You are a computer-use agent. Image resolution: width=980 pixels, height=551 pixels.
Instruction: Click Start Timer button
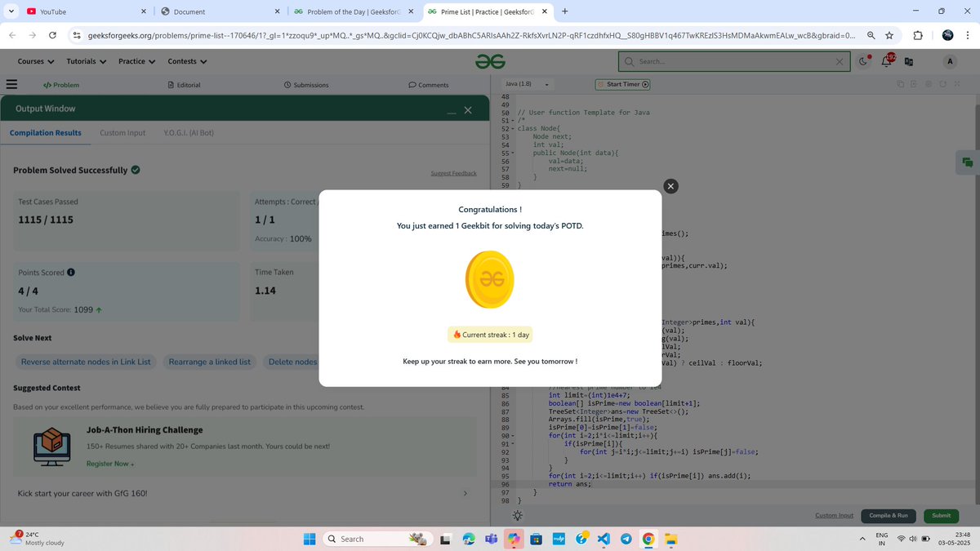coord(623,84)
